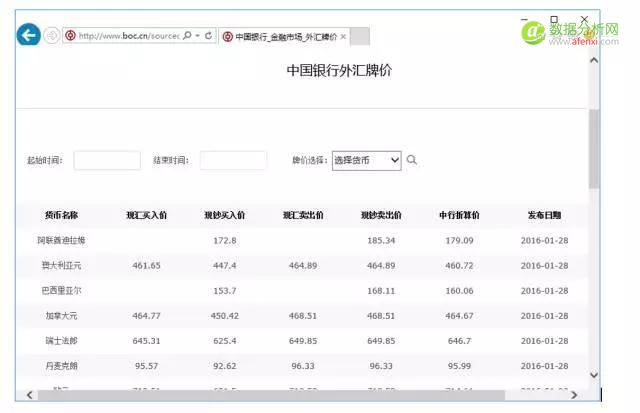Click the 172.8 cash buying value
Image resolution: width=640 pixels, height=413 pixels.
(x=225, y=241)
